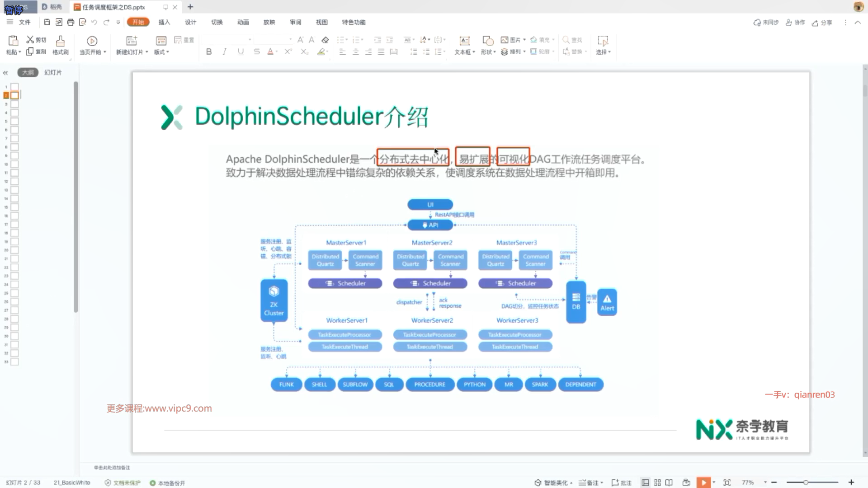
Task: Switch to slide sorter grid view
Action: pos(657,483)
